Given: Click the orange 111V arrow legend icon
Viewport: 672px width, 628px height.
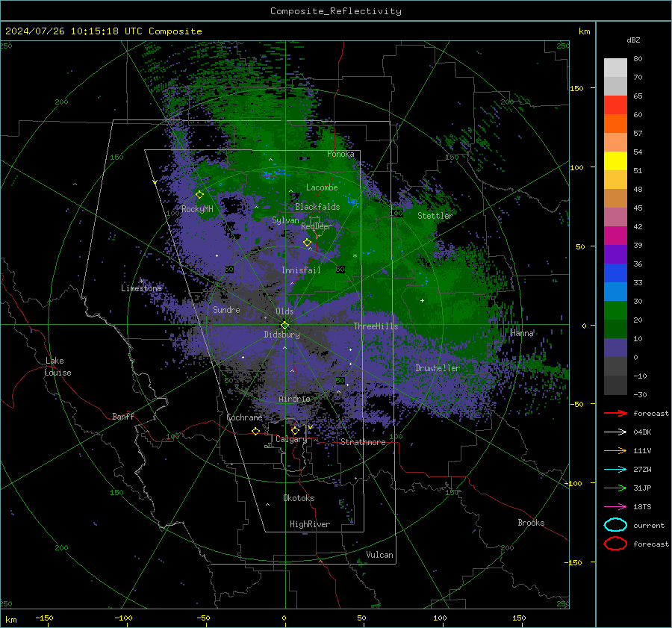Looking at the screenshot, I should (615, 450).
